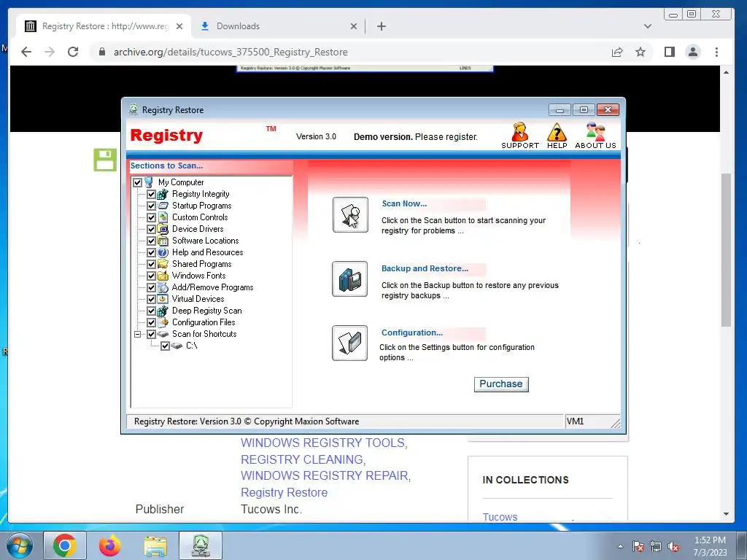Viewport: 747px width, 560px height.
Task: Click the page's vertical scrollbar thumb
Action: [726, 250]
